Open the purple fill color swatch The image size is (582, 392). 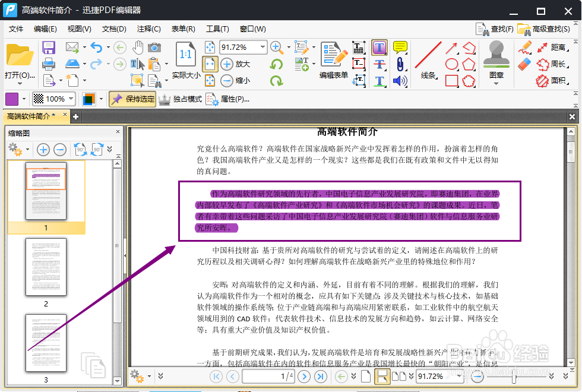point(11,99)
